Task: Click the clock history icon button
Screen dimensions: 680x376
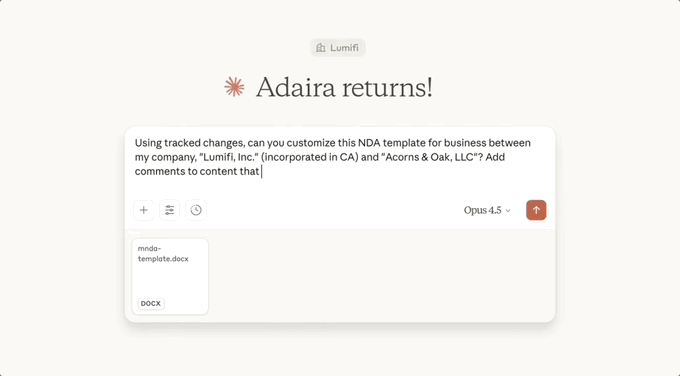Action: [196, 210]
